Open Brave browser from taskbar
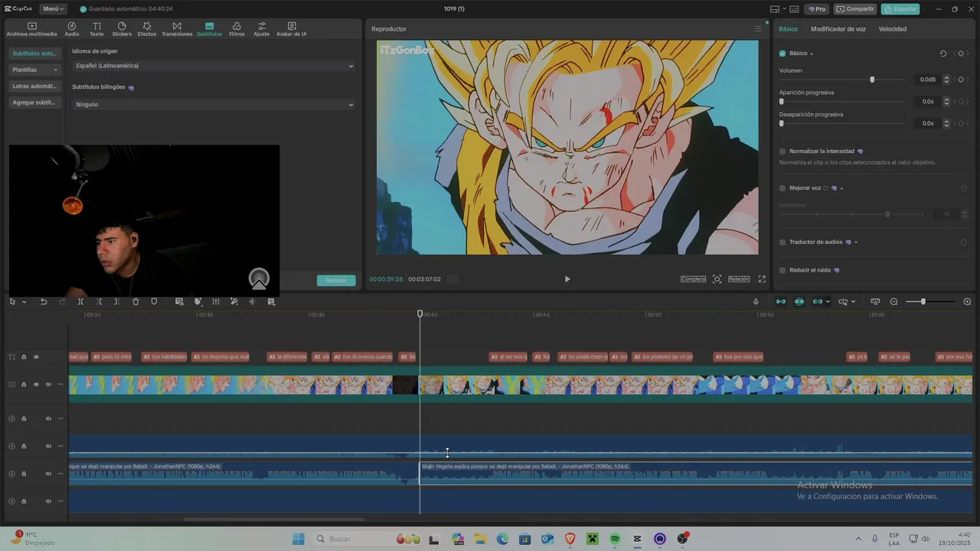Screen dimensions: 980x551 (570, 540)
